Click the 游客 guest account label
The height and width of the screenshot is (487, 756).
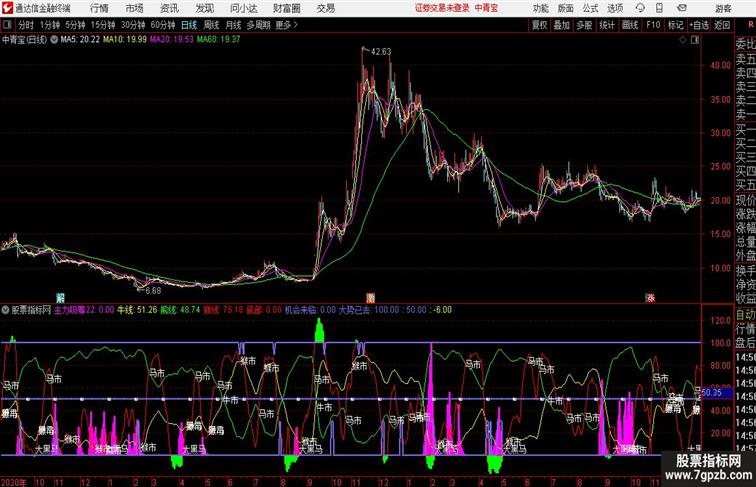pyautogui.click(x=723, y=8)
